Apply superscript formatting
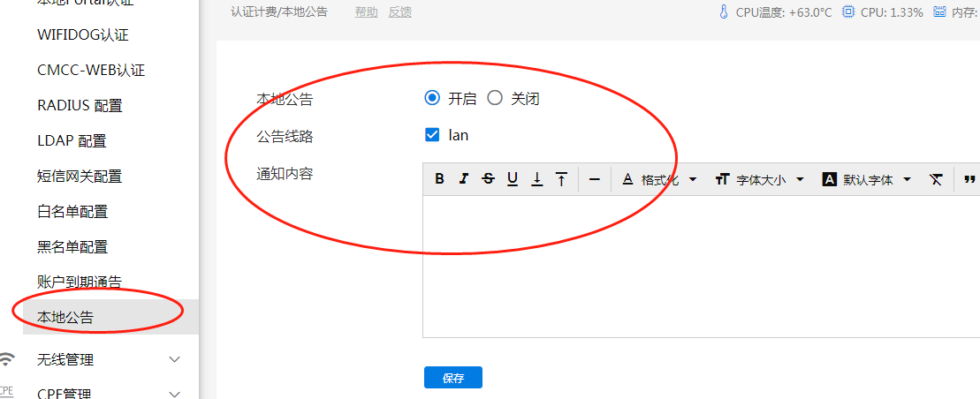The height and width of the screenshot is (399, 980). pos(561,179)
